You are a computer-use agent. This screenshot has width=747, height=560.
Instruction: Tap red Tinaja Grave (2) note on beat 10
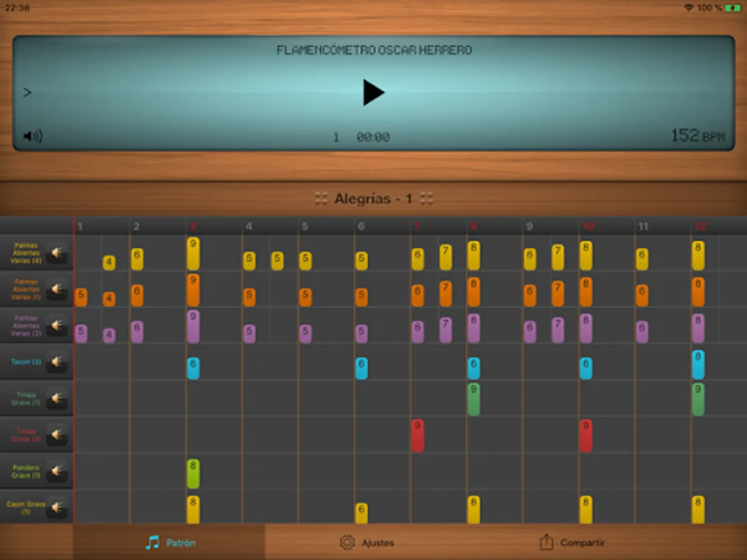[586, 436]
